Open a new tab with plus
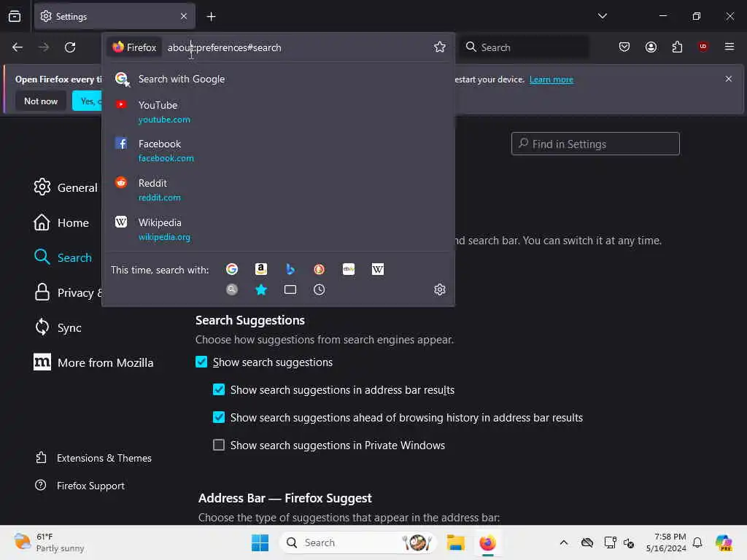The height and width of the screenshot is (560, 747). coord(211,17)
